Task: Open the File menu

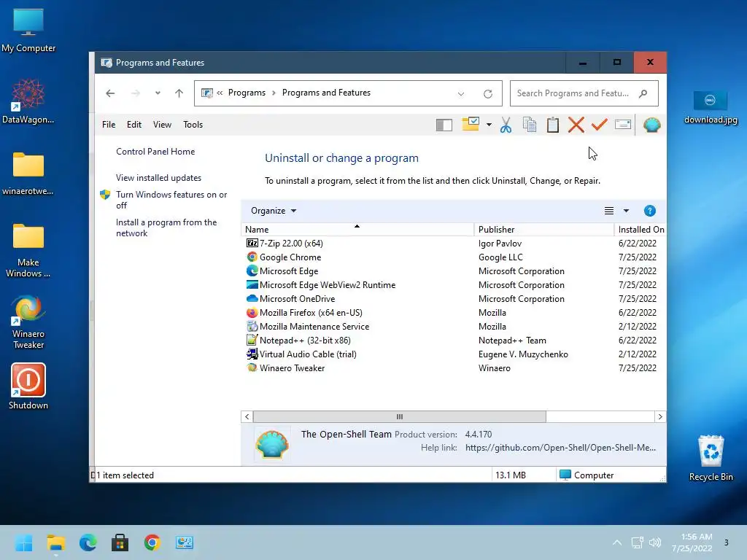Action: coord(109,125)
